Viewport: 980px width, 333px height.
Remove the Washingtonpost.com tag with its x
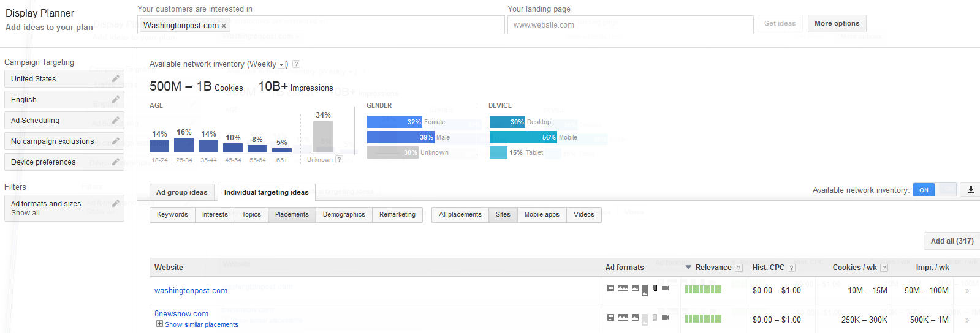[224, 26]
